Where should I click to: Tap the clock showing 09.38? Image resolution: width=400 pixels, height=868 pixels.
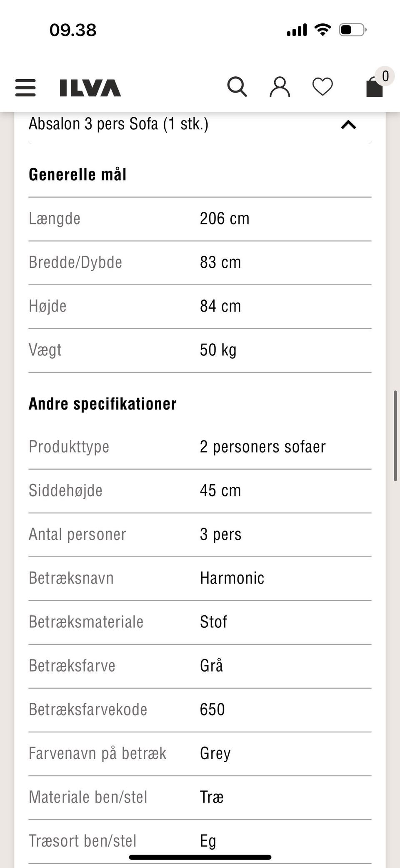click(x=73, y=29)
